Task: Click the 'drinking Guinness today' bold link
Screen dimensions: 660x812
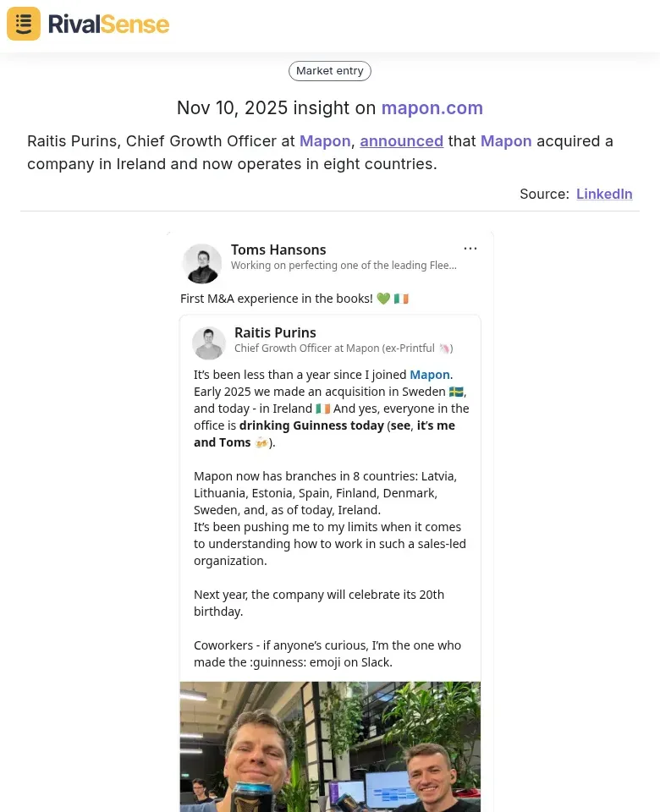Action: [311, 425]
